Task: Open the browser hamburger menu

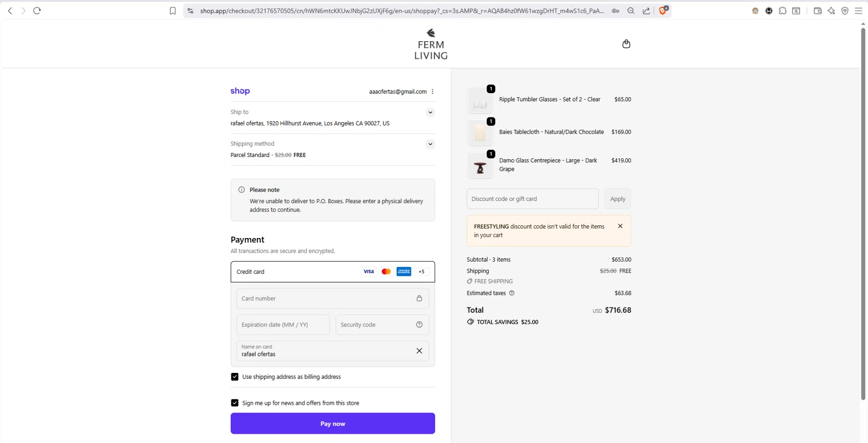Action: [x=859, y=10]
